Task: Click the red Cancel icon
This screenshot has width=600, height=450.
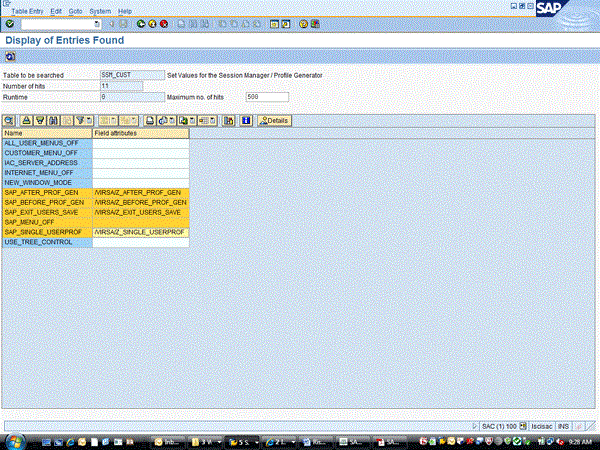Action: (x=163, y=23)
